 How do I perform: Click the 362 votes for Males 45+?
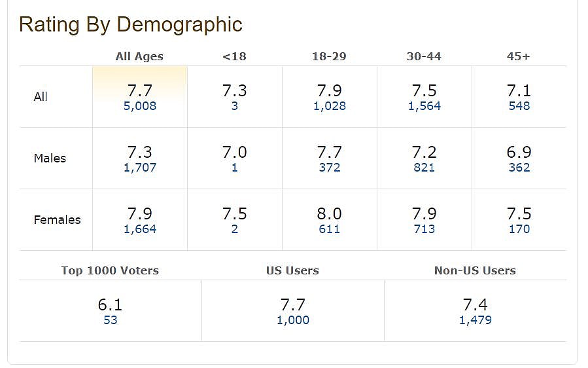pos(519,168)
